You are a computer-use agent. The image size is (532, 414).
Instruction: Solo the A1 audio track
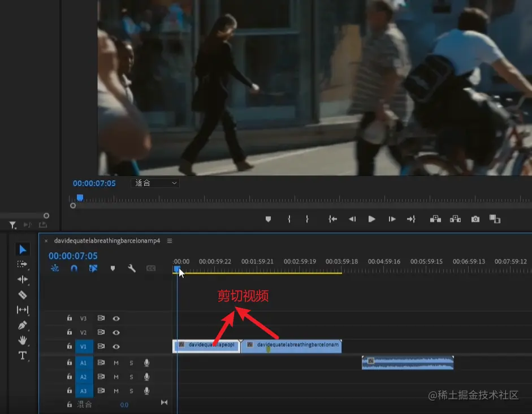(131, 363)
